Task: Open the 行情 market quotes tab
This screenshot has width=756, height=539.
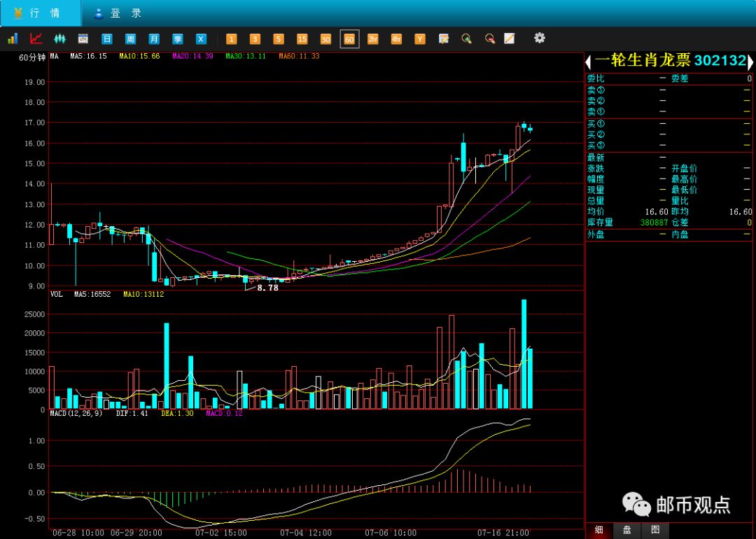Action: pyautogui.click(x=41, y=13)
